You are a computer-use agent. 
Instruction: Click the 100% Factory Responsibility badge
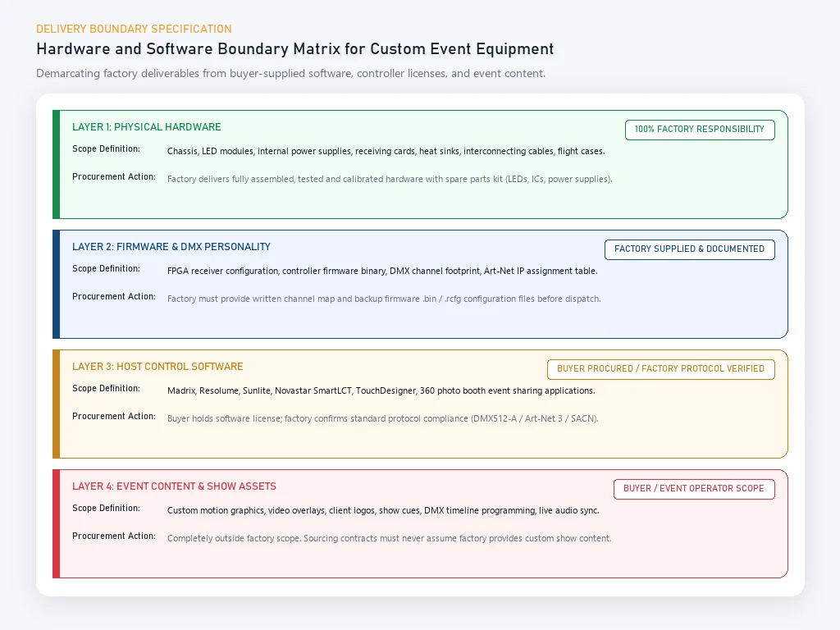[x=700, y=130]
